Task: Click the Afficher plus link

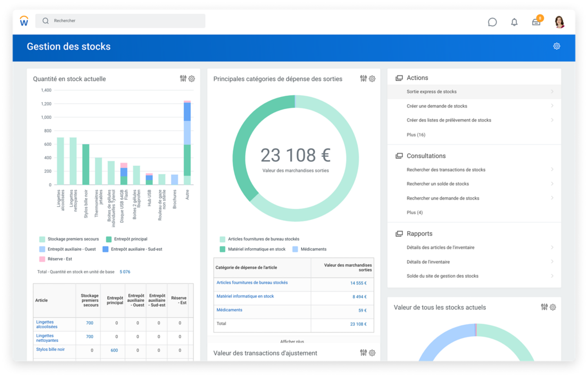Action: point(293,341)
